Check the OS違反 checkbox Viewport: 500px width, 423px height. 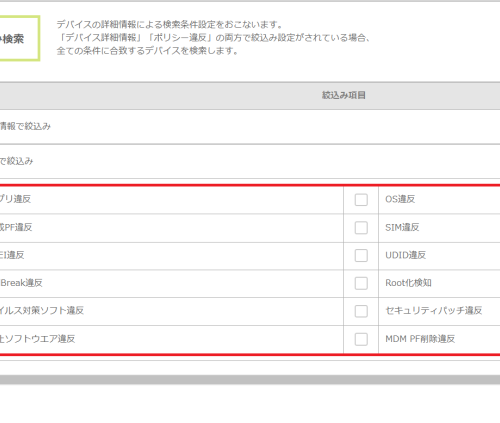(x=361, y=200)
